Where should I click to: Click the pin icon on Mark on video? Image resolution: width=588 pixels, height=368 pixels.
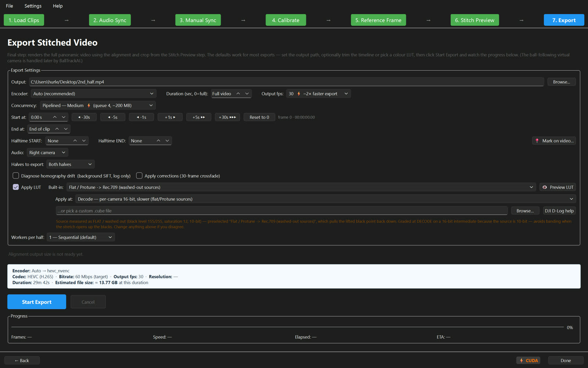pyautogui.click(x=537, y=141)
